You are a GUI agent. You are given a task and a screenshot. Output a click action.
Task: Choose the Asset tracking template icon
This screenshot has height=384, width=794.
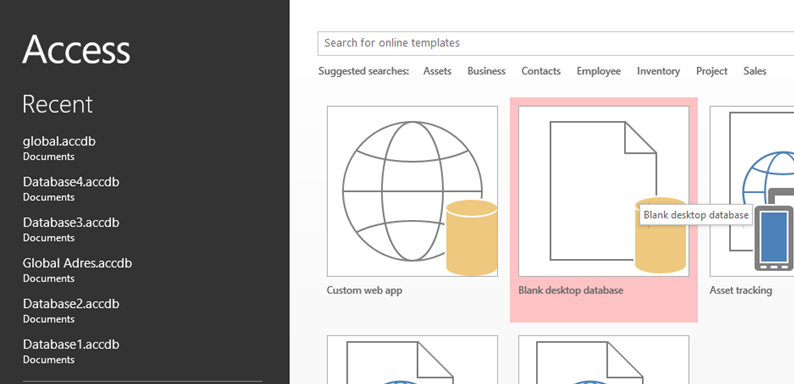(751, 191)
